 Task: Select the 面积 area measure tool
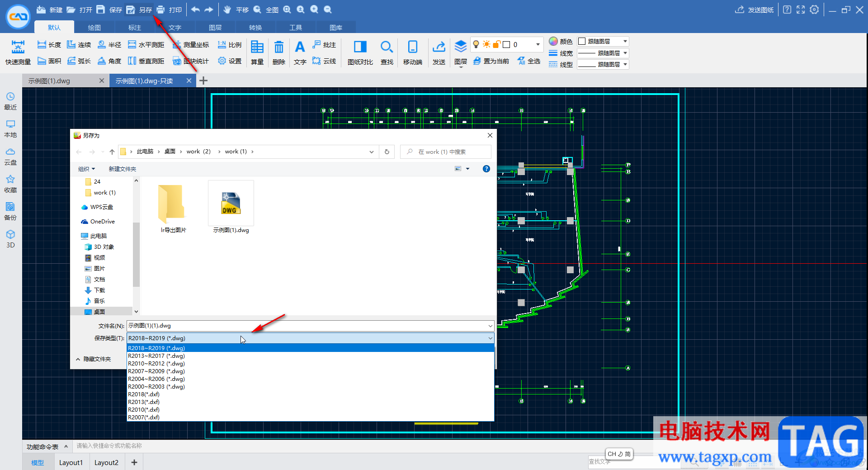click(x=49, y=61)
